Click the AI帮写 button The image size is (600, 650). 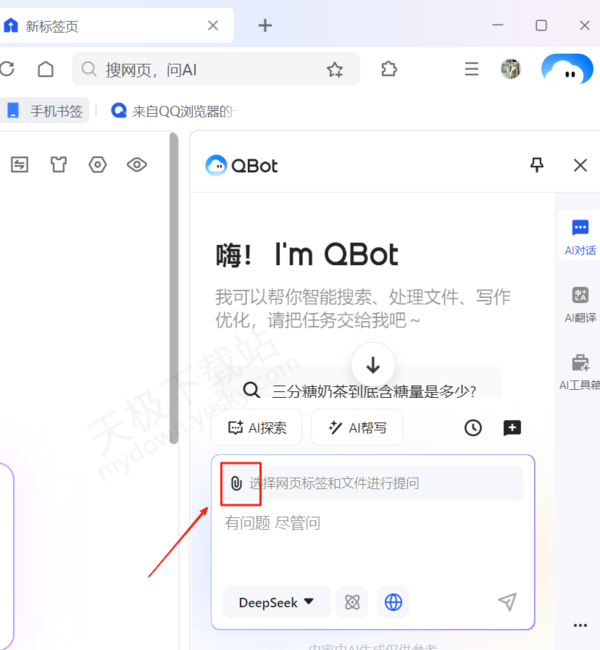(357, 428)
